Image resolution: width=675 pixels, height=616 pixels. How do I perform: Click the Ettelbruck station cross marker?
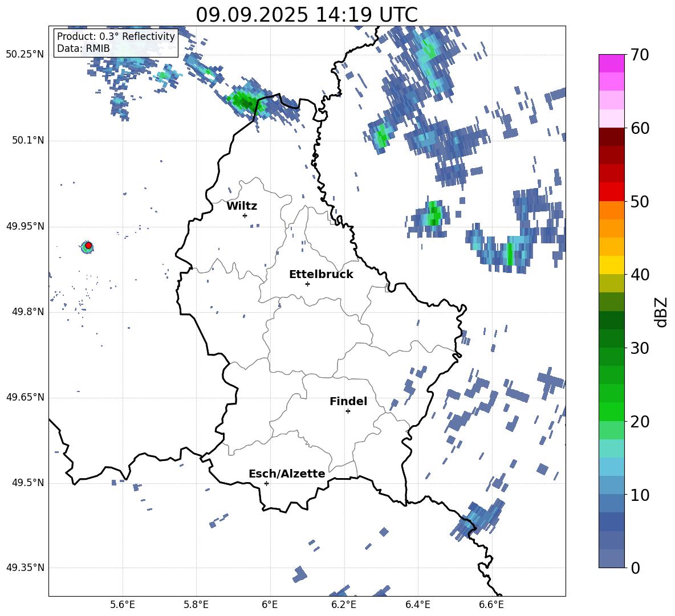307,284
